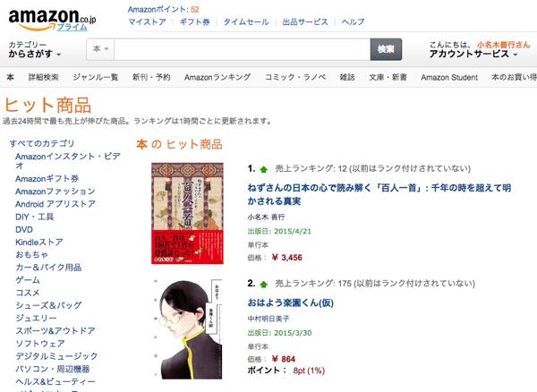Go to the タイムセール link
This screenshot has width=537, height=392.
246,21
